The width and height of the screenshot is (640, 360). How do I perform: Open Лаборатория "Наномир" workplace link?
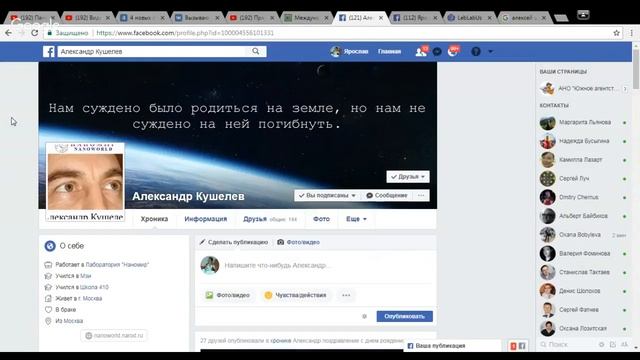[117, 264]
